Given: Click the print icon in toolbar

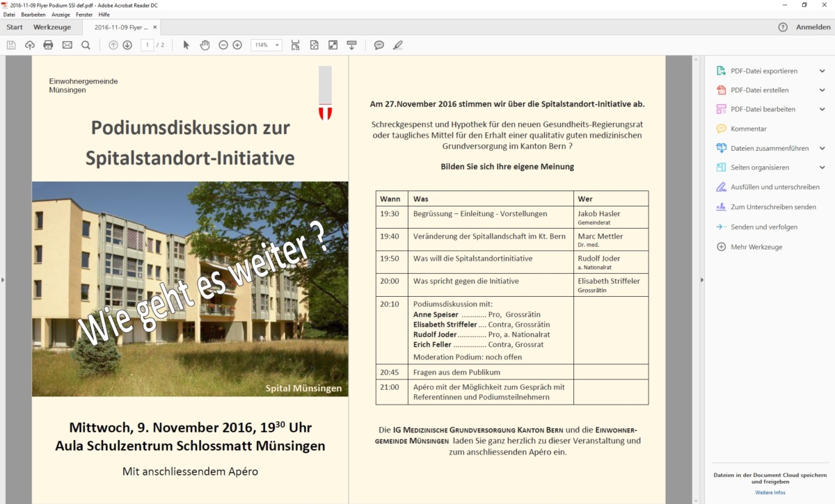Looking at the screenshot, I should [x=48, y=45].
